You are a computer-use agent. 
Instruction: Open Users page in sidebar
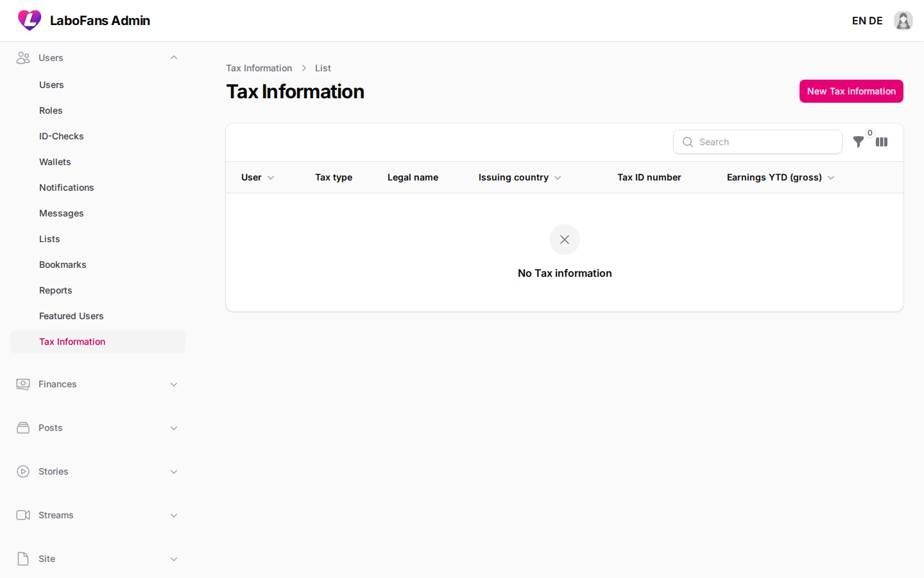(x=98, y=85)
